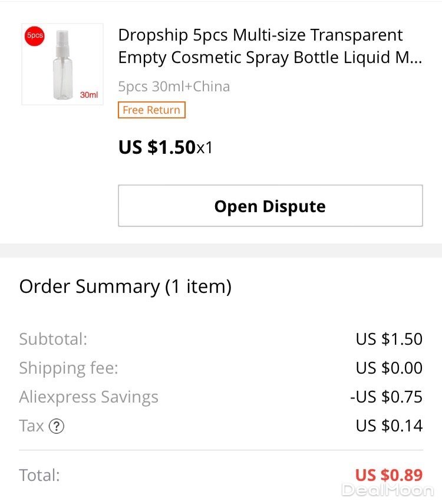The height and width of the screenshot is (504, 442).
Task: Select the Subtotal label
Action: tap(53, 339)
